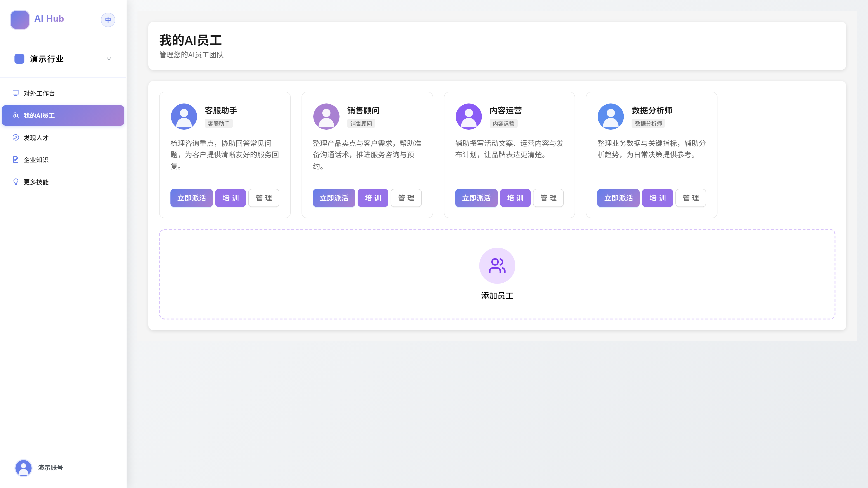The image size is (868, 488).
Task: Click the 内容运营 role tag
Action: [503, 124]
